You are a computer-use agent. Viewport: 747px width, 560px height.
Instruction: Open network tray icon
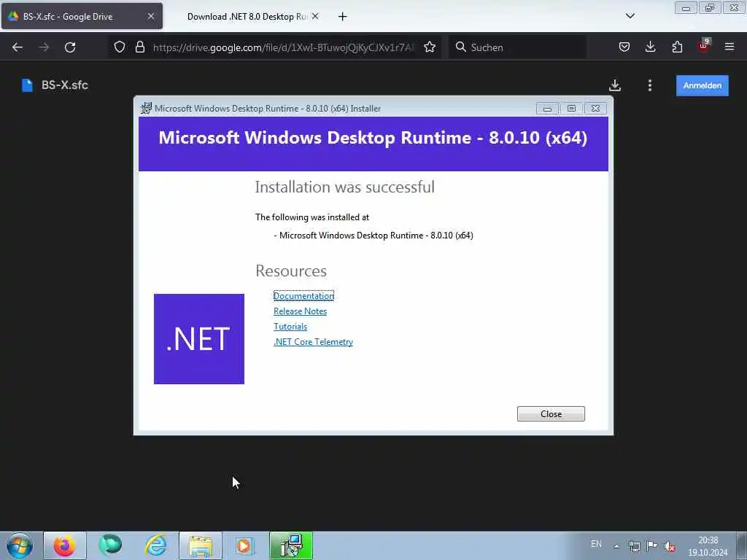point(634,545)
